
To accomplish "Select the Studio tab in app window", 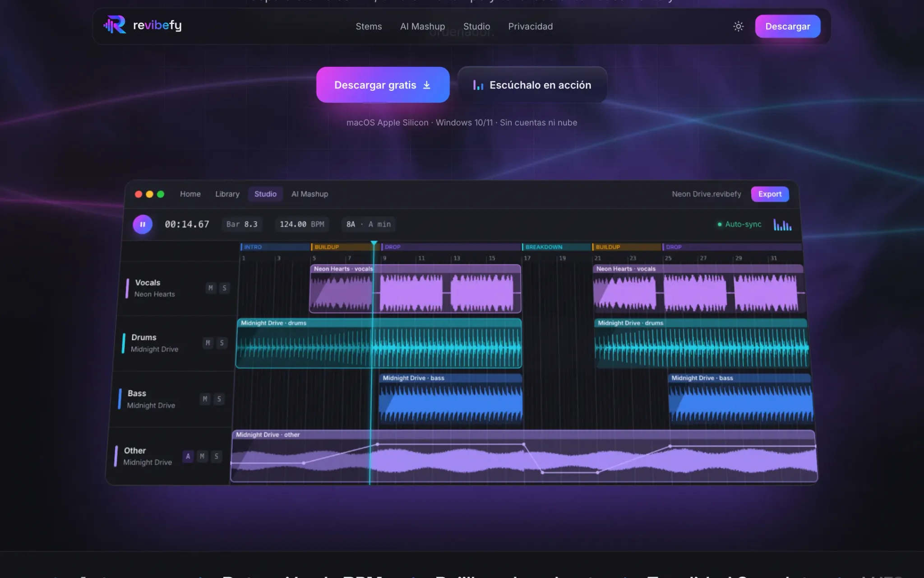I will [265, 194].
